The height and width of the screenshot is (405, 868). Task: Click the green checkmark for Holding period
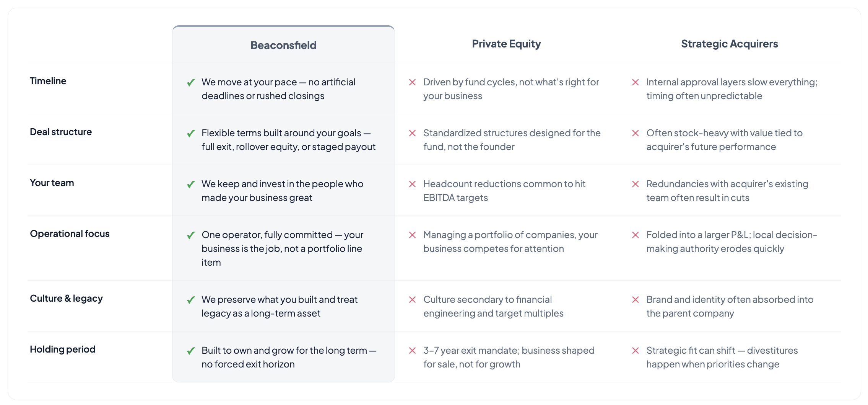click(191, 351)
